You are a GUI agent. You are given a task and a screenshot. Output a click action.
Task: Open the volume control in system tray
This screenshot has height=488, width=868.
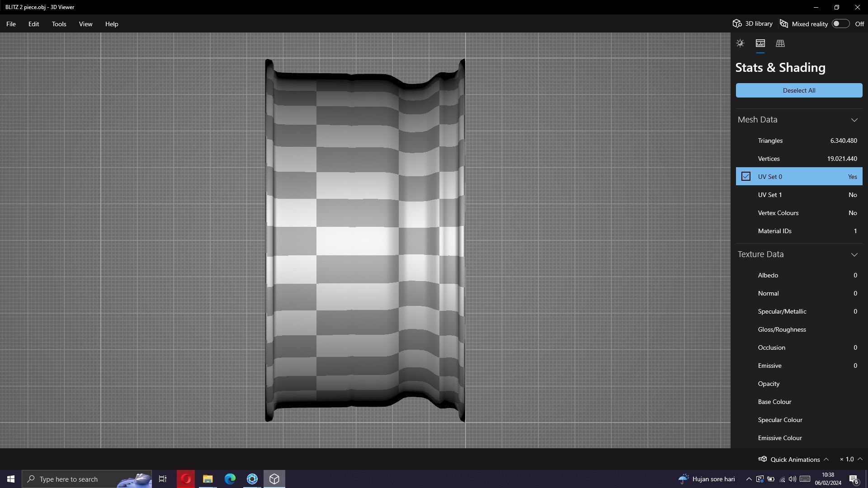tap(793, 479)
